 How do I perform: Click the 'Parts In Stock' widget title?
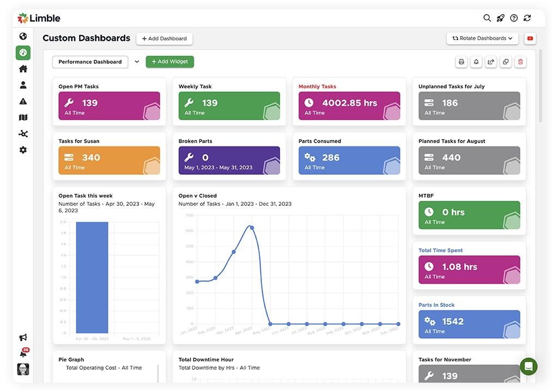(x=436, y=305)
